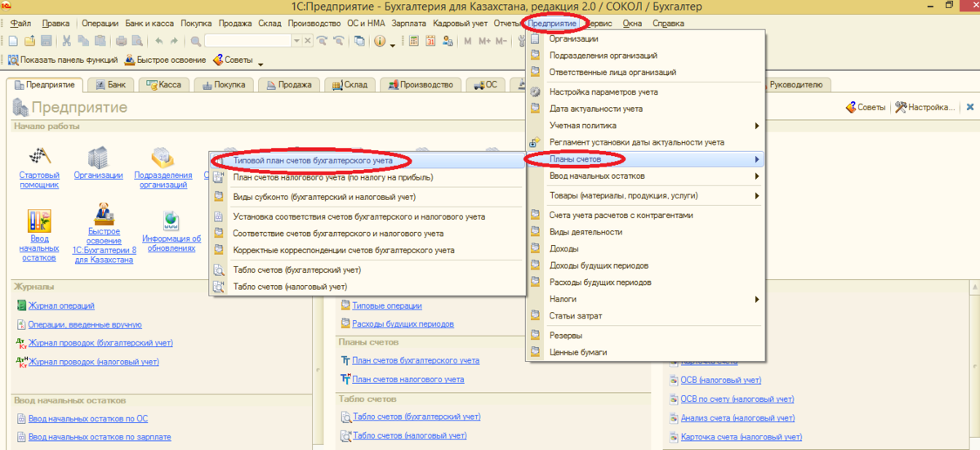The width and height of the screenshot is (980, 450).
Task: Switch to the Продажа tab
Action: click(x=288, y=84)
